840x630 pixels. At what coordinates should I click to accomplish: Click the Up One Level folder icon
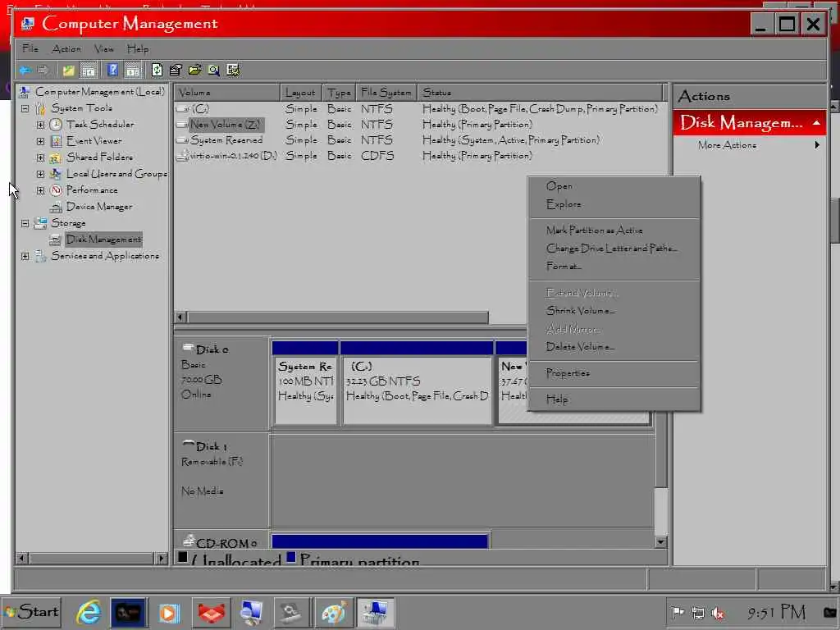click(x=69, y=71)
